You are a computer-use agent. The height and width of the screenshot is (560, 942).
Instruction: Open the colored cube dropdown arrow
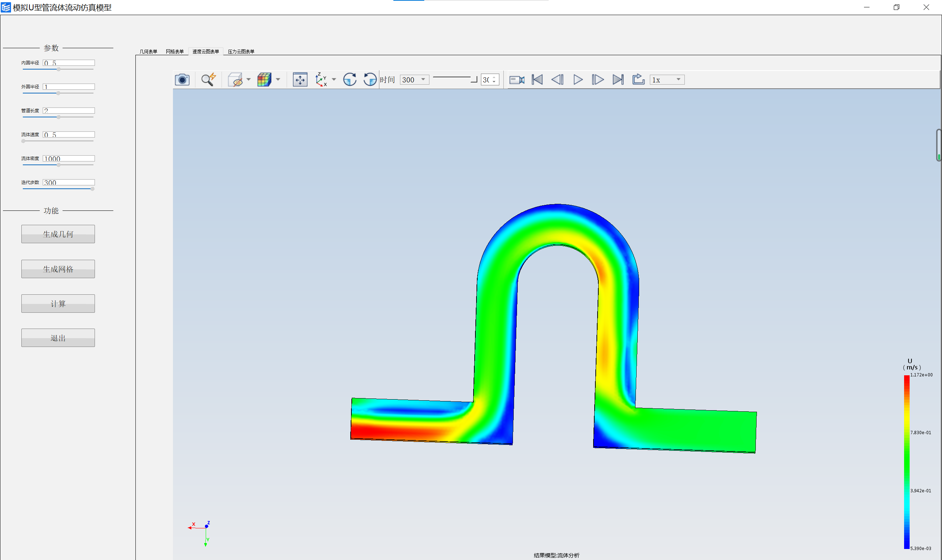pos(278,79)
